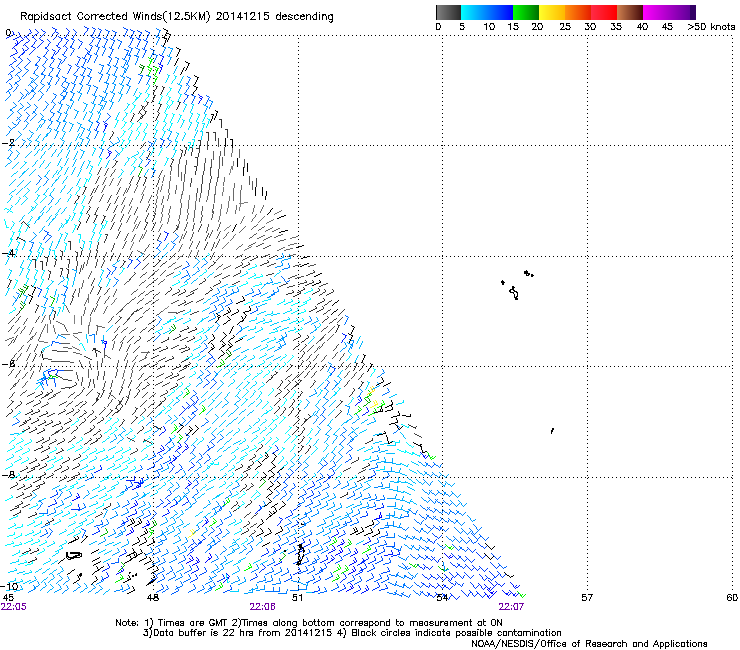Click the "20" label under the color scale
This screenshot has width=740, height=650.
pos(537,26)
